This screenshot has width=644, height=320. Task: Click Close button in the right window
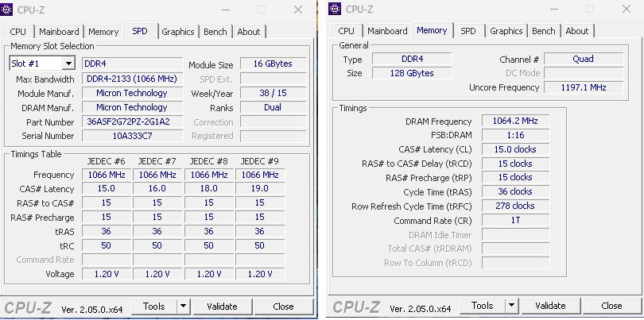coord(611,306)
